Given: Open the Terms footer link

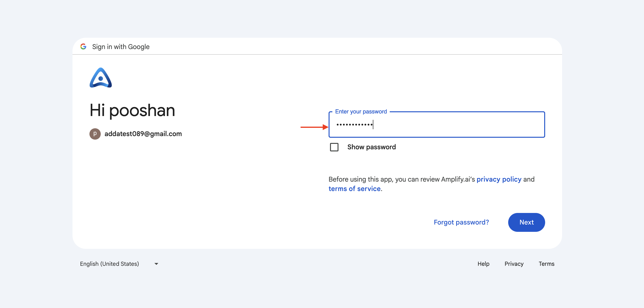Looking at the screenshot, I should click(546, 264).
